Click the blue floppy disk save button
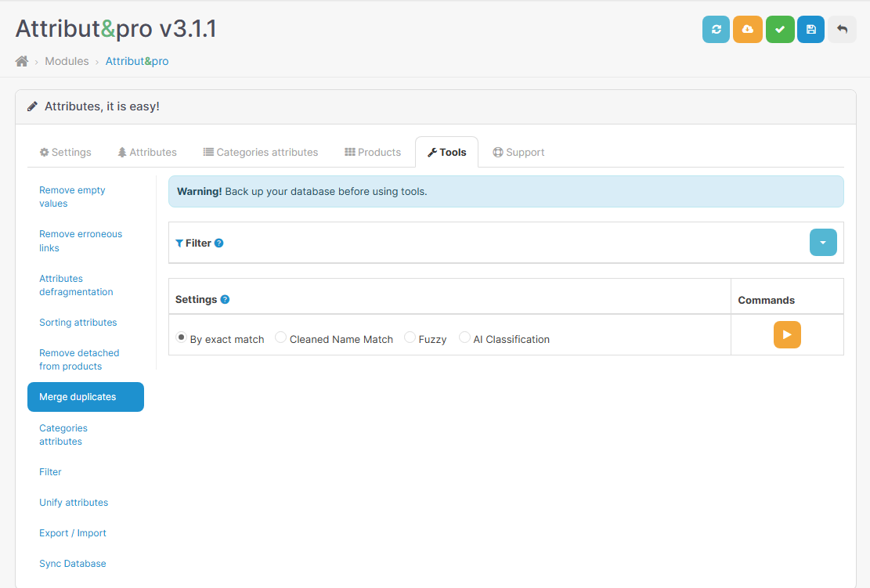This screenshot has height=588, width=870. point(810,30)
